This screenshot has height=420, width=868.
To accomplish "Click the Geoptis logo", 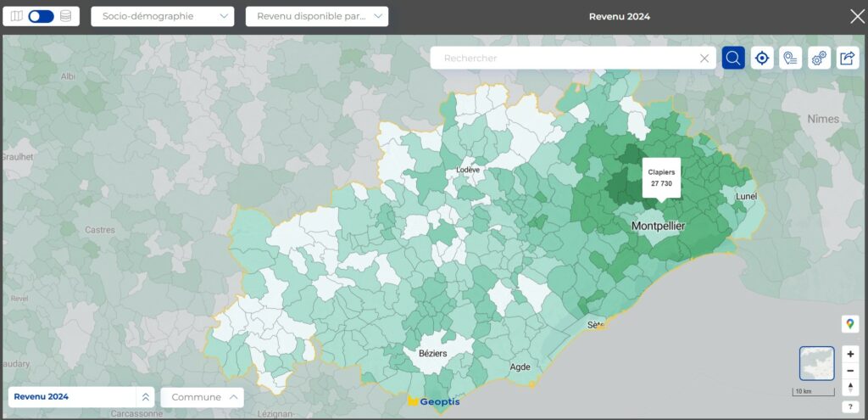I will [x=433, y=401].
